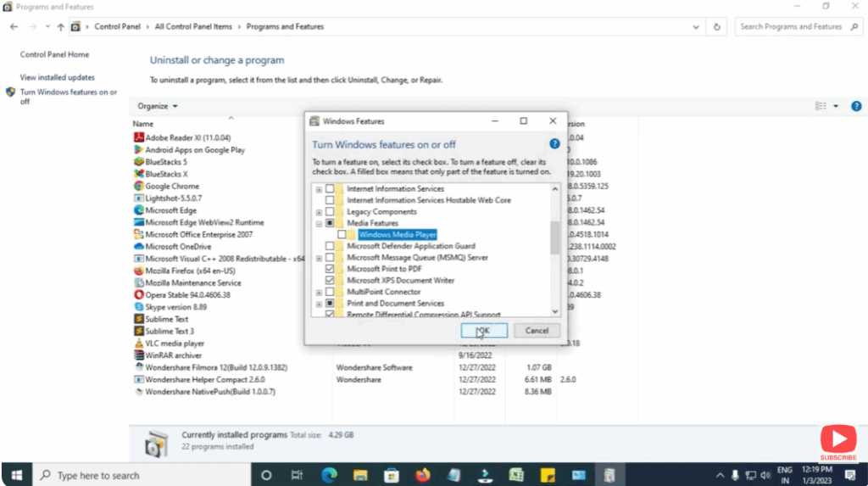
Task: Open Firefox from the taskbar
Action: point(423,475)
